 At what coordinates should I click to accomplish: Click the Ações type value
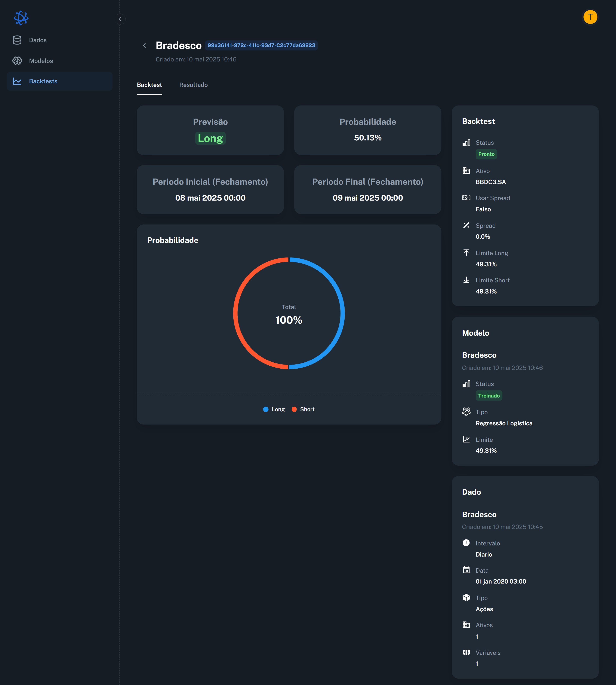484,609
